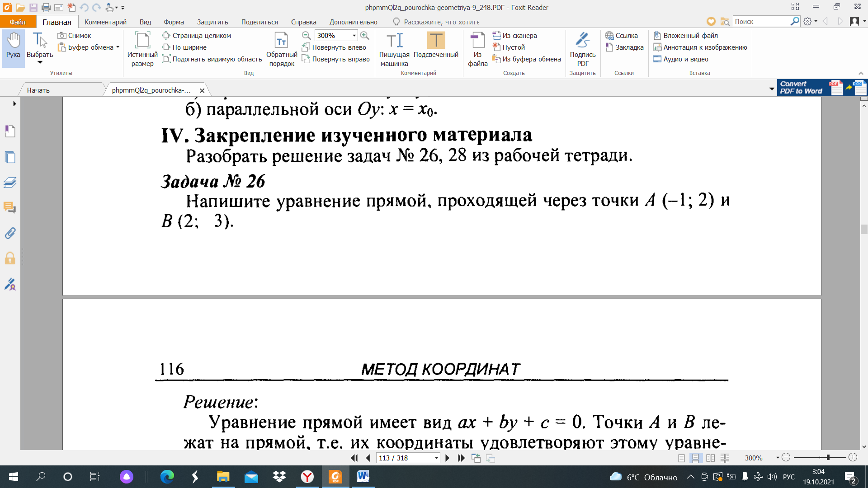The height and width of the screenshot is (488, 868).
Task: Click in the Поиск search field
Action: (761, 21)
